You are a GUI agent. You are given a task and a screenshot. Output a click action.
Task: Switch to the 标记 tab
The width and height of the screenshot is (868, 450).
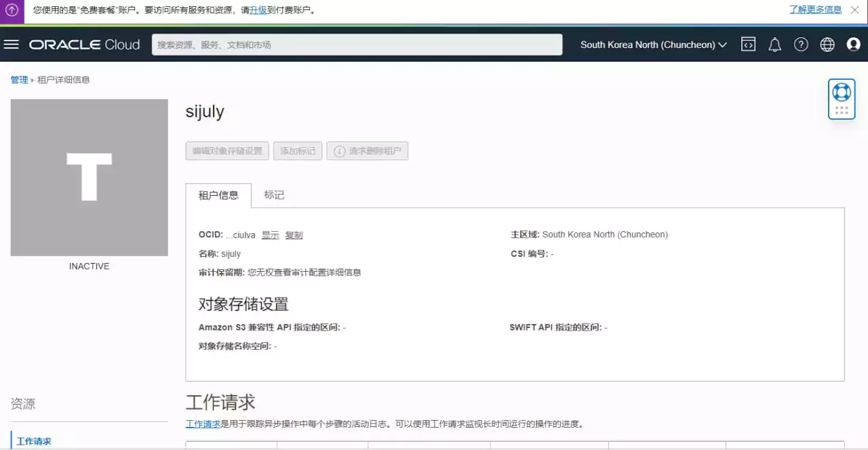point(274,195)
